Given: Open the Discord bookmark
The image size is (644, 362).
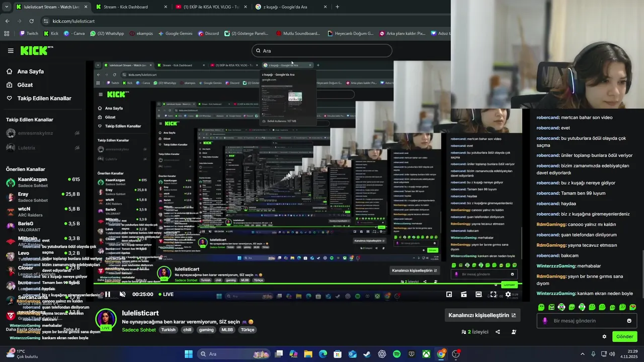Looking at the screenshot, I should pyautogui.click(x=208, y=34).
